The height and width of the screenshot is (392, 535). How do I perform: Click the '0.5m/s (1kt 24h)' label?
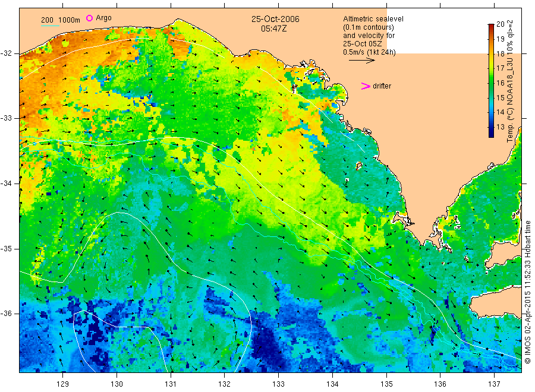(370, 52)
